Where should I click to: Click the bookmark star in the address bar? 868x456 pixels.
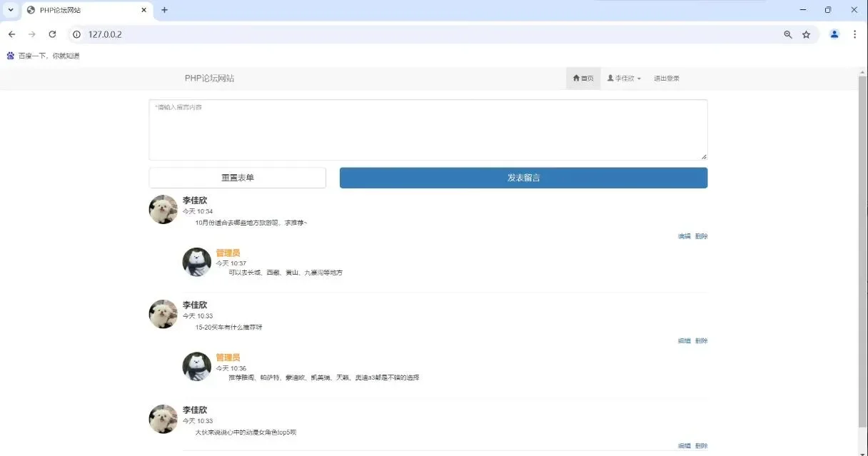pyautogui.click(x=807, y=34)
